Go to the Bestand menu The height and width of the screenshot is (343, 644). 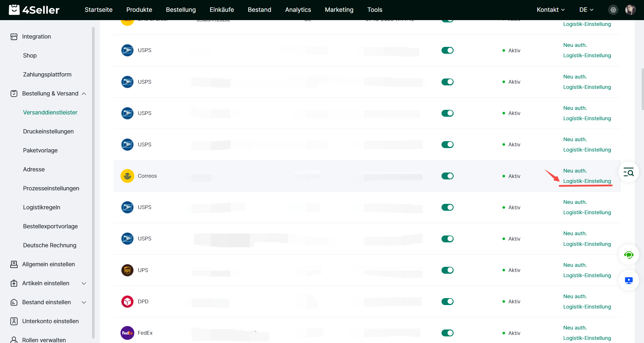point(259,10)
